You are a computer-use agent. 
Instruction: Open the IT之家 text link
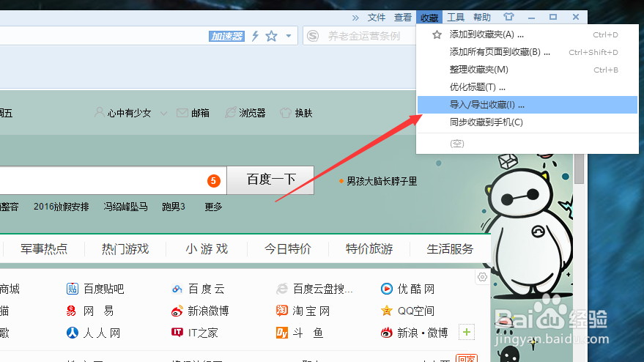(203, 333)
